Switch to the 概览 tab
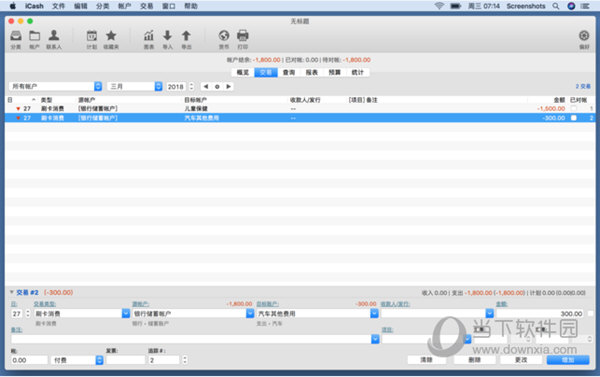This screenshot has width=600, height=377. tap(243, 72)
